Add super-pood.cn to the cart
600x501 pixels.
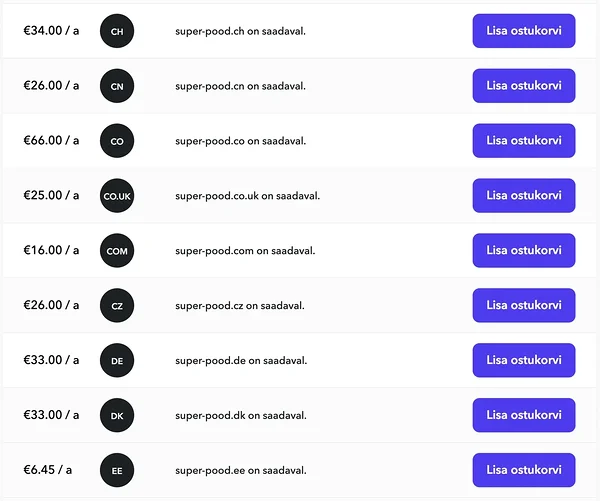pos(524,86)
